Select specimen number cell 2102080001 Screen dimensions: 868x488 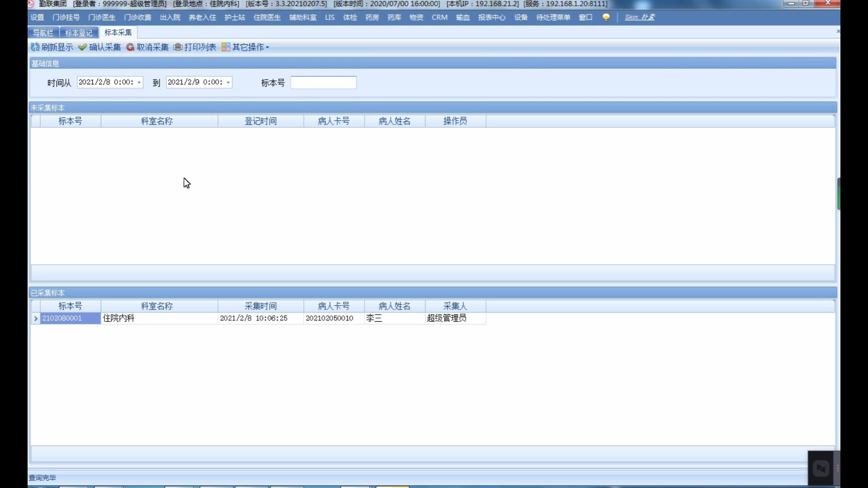tap(70, 318)
